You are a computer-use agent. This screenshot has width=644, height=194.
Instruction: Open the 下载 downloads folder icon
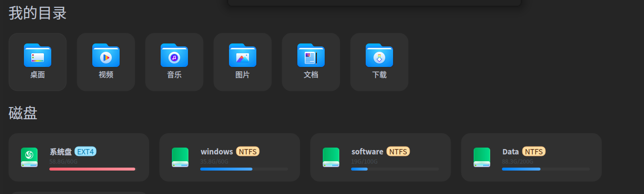pyautogui.click(x=379, y=55)
